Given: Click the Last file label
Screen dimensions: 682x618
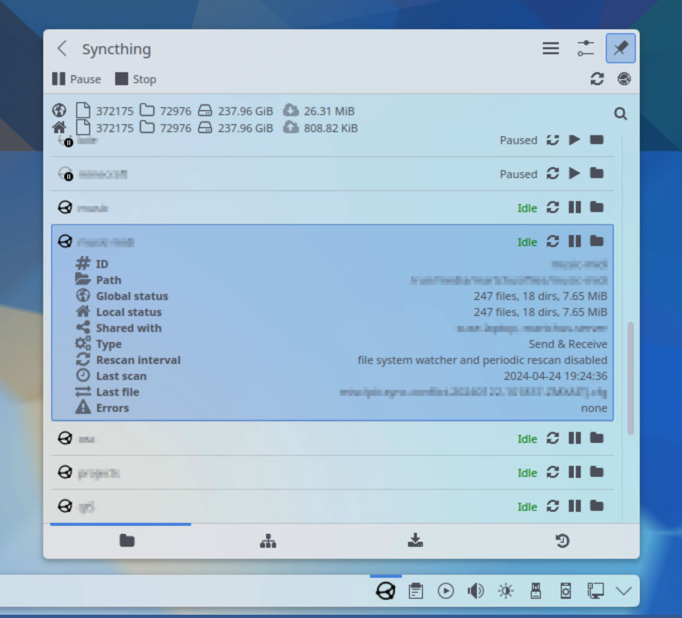Looking at the screenshot, I should click(x=117, y=392).
